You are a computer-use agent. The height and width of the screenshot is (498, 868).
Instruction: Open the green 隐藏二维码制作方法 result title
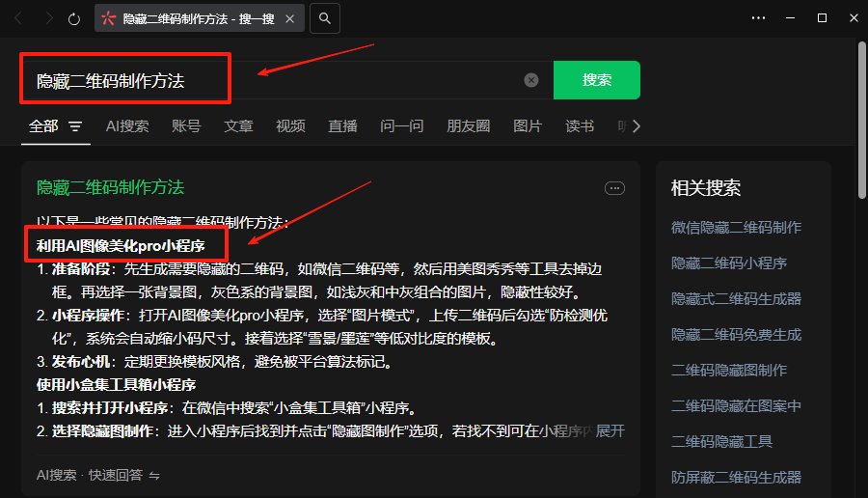[x=110, y=188]
